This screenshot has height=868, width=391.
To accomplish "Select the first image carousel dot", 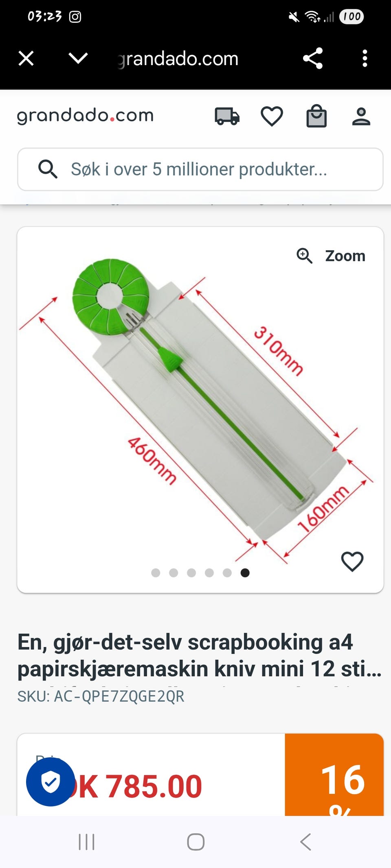I will tap(156, 573).
